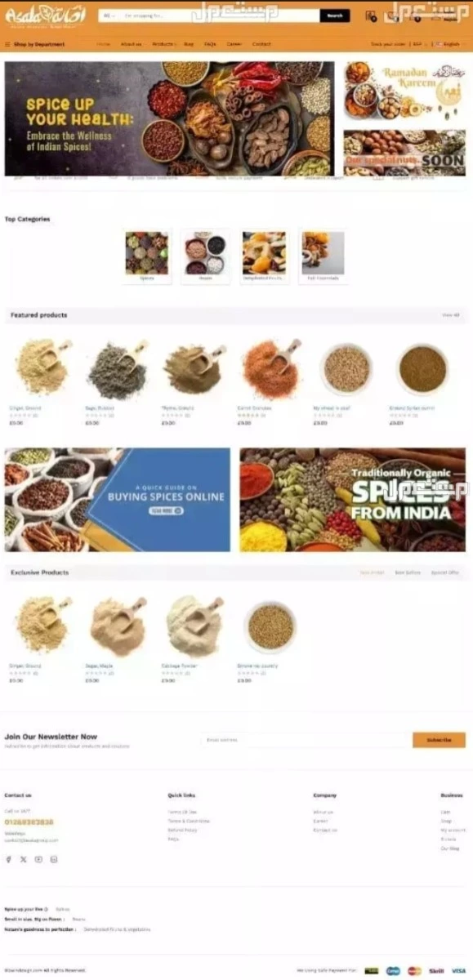Open the English language dropdown

(x=450, y=44)
